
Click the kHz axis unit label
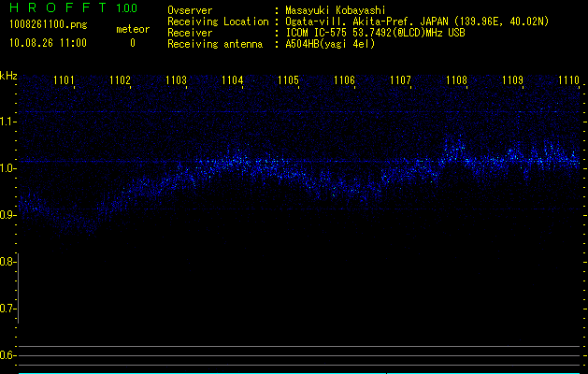point(8,76)
